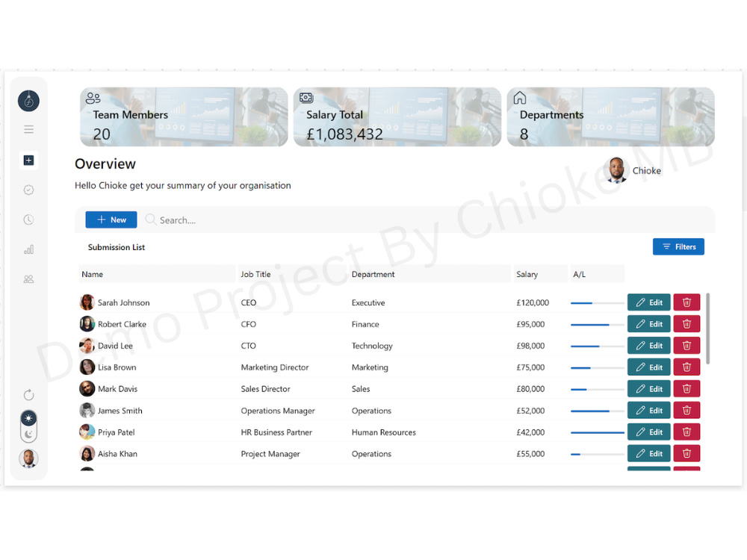Click the Salary Total money icon

[306, 98]
